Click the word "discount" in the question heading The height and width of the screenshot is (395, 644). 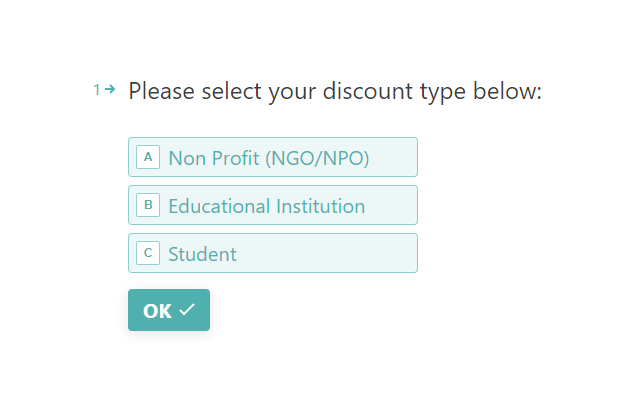point(368,91)
